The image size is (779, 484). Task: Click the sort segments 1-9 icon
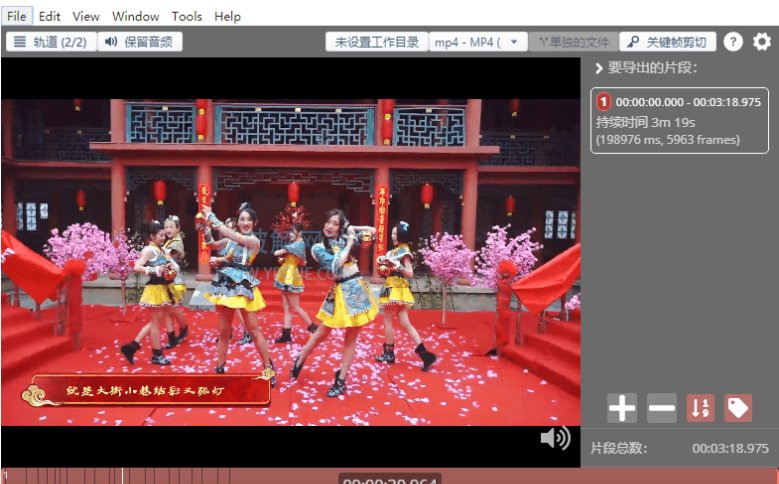[x=701, y=408]
